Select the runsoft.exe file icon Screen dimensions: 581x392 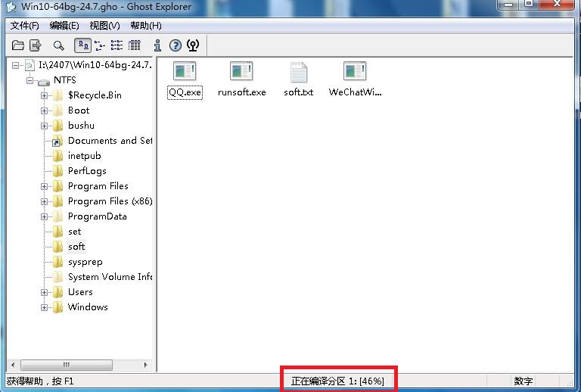click(241, 71)
